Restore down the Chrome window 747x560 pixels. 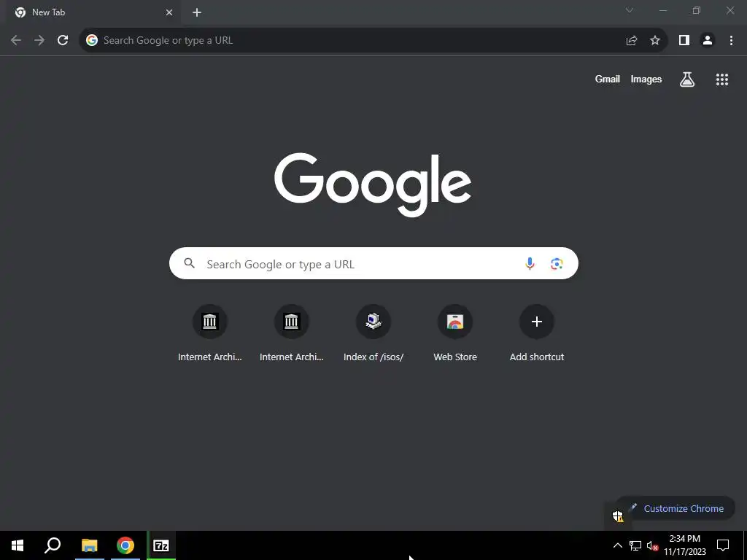pos(697,10)
